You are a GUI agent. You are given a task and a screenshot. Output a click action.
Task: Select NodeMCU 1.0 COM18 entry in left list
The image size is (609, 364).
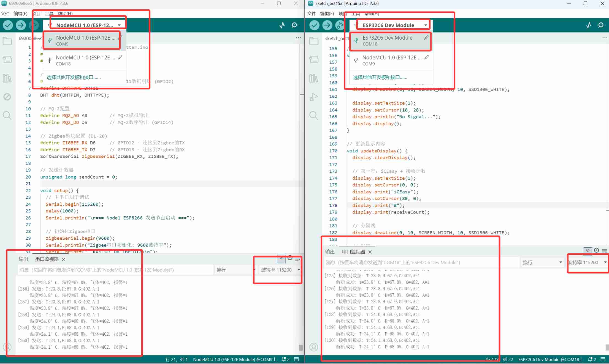point(85,60)
